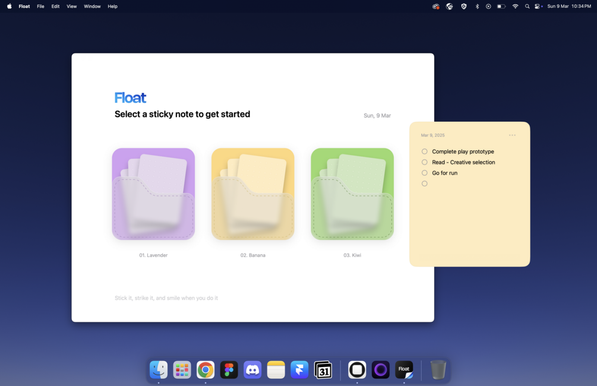Click the 03. Kiwi label
597x386 pixels.
click(x=352, y=255)
